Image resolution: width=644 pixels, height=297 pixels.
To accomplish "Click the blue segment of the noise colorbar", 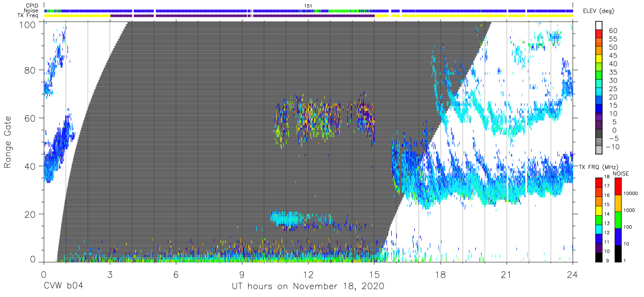I will (618, 236).
